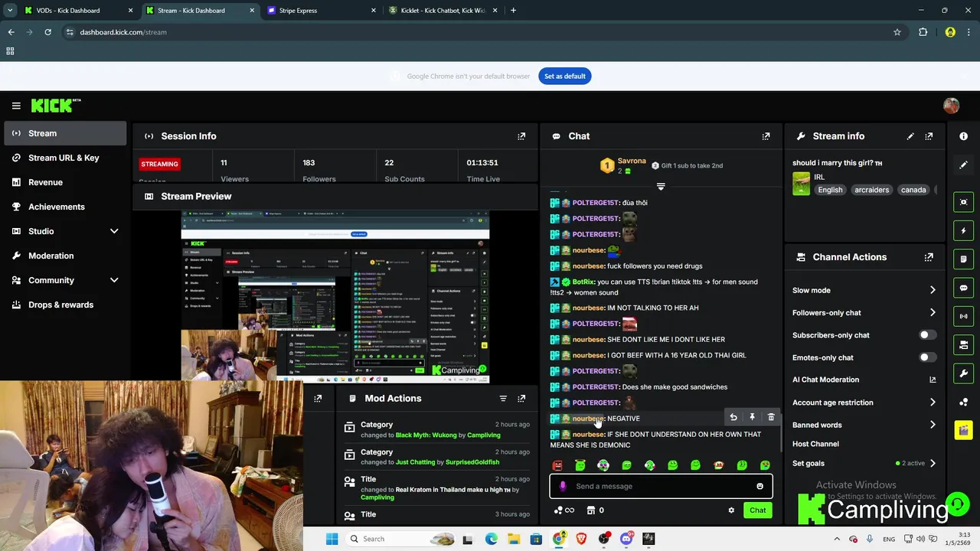Open Set goals options

(x=864, y=463)
